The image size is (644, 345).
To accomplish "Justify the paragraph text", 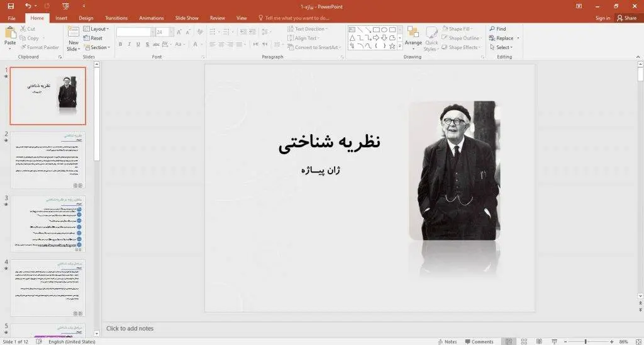I will pos(240,45).
